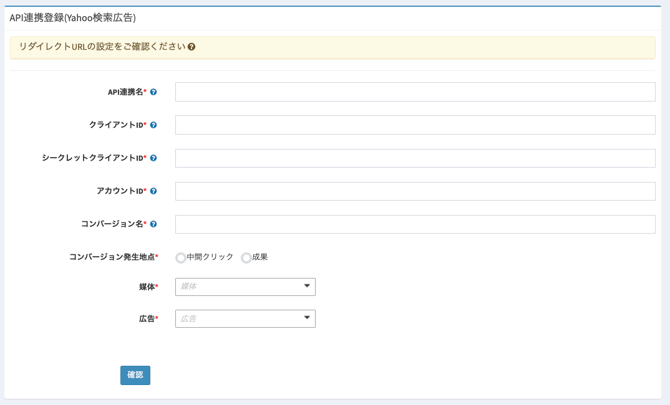Click help icon beside クライアントID label
The image size is (670, 405).
pos(153,125)
